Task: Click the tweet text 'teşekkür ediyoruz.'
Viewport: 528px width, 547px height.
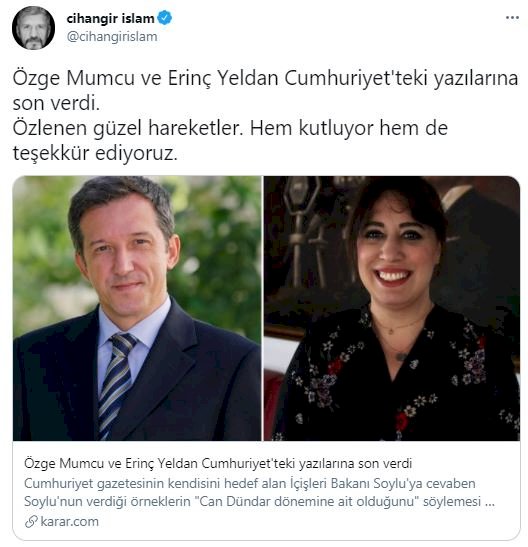Action: pos(95,153)
